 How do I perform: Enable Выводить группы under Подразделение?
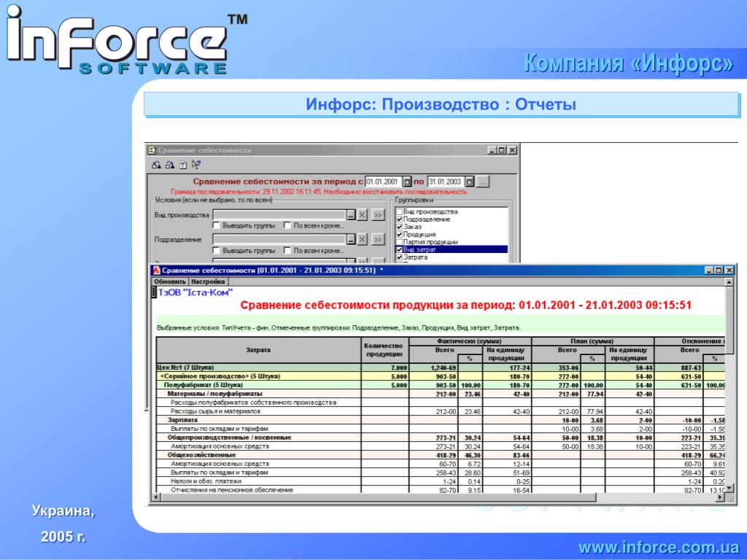click(216, 250)
